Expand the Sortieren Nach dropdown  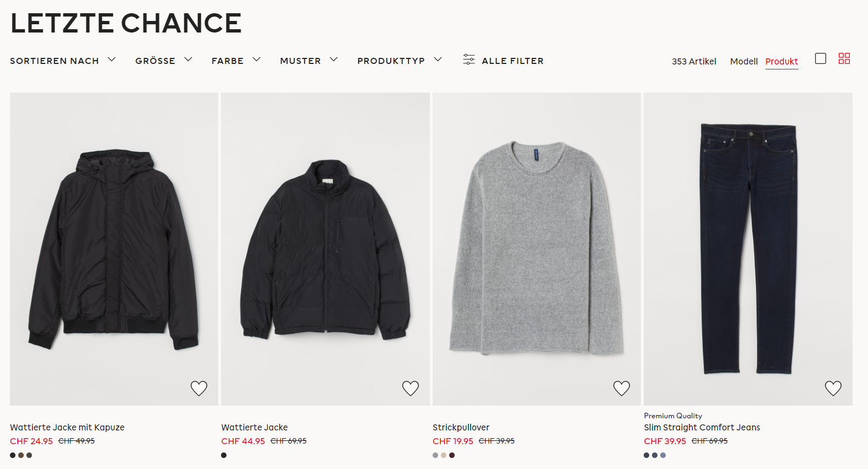[63, 60]
